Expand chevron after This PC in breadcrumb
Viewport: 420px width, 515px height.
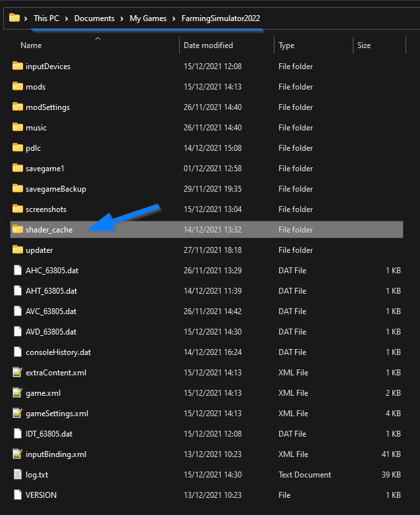click(68, 18)
